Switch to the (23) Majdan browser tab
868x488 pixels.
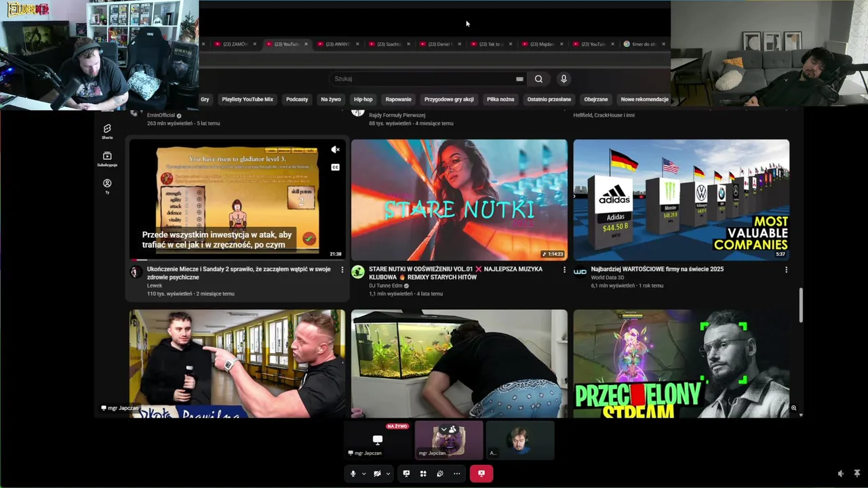[x=542, y=44]
